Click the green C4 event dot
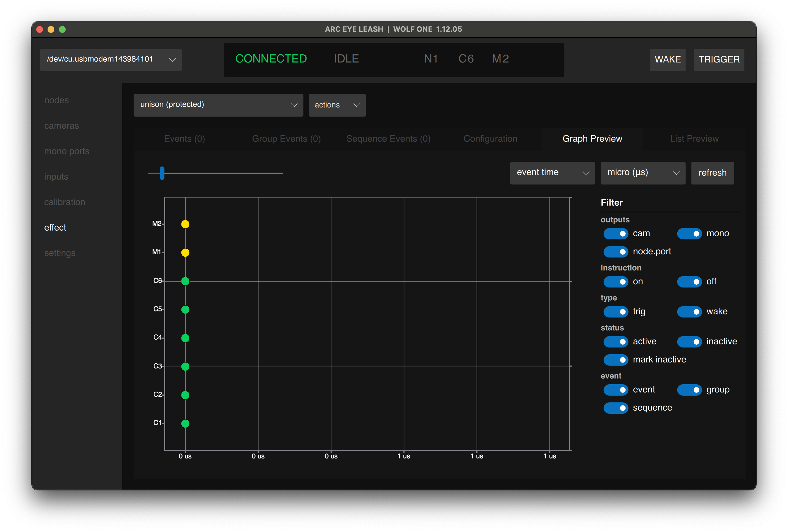 pyautogui.click(x=185, y=338)
